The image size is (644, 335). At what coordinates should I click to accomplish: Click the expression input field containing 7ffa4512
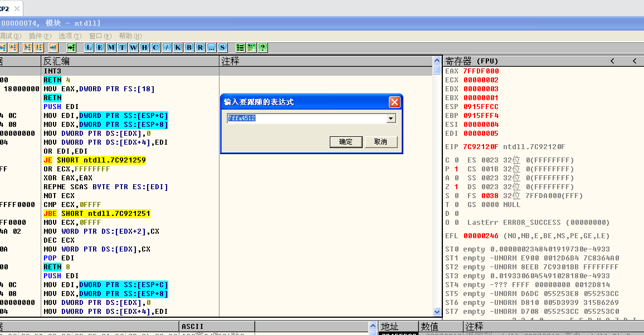305,119
